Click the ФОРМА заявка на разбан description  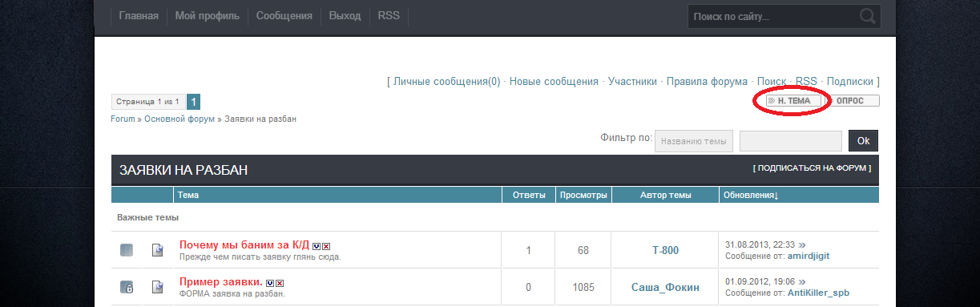(232, 293)
